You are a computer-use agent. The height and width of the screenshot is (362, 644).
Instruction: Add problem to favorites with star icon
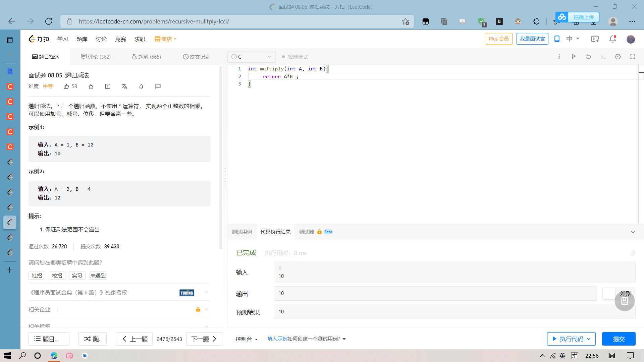click(91, 86)
